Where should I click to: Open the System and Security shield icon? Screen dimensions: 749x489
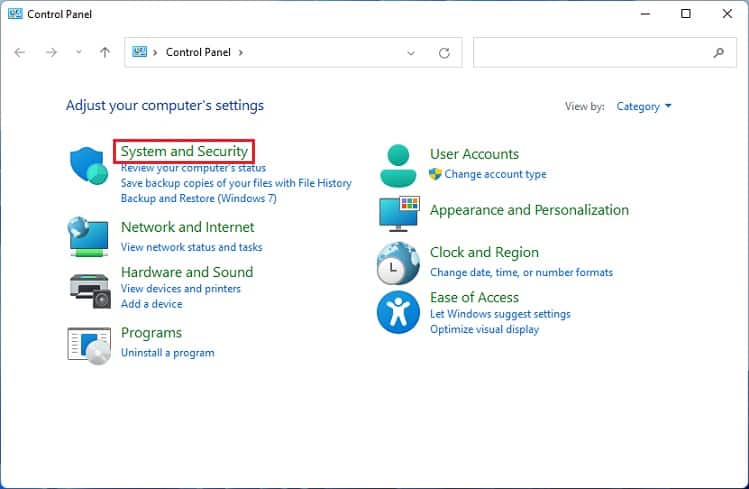[89, 165]
